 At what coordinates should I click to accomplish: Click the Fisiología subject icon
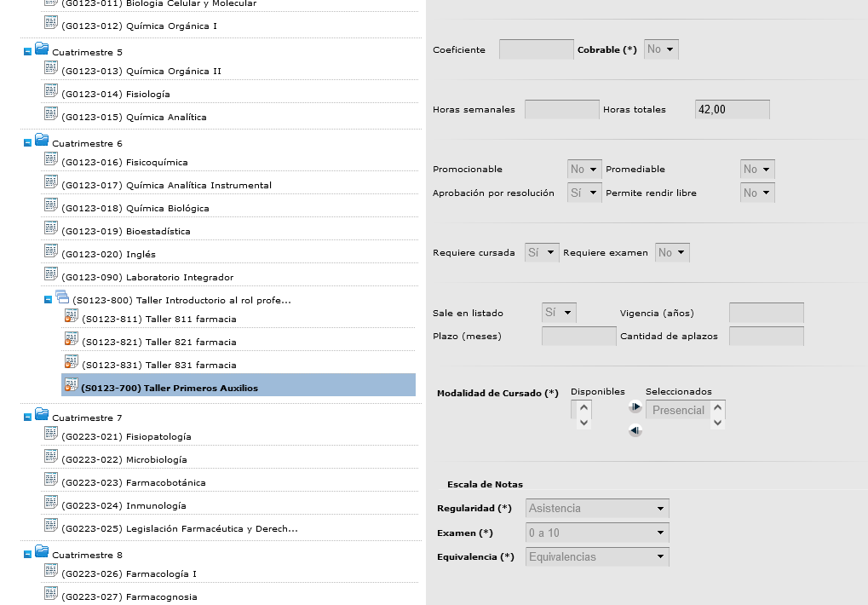(51, 90)
